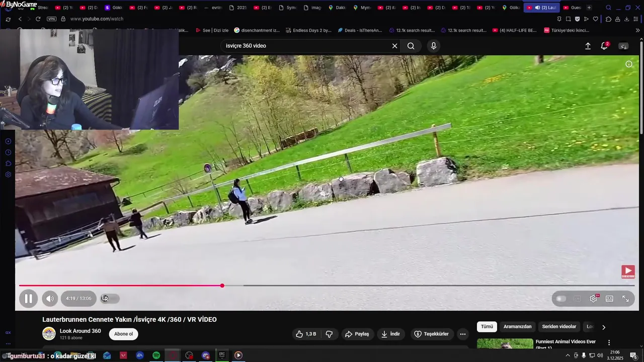Reload the page in browser toolbar
This screenshot has height=362, width=644.
38,19
